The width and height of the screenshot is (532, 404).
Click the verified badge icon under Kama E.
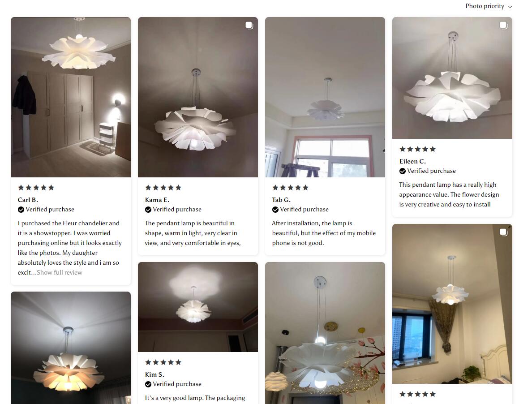148,210
